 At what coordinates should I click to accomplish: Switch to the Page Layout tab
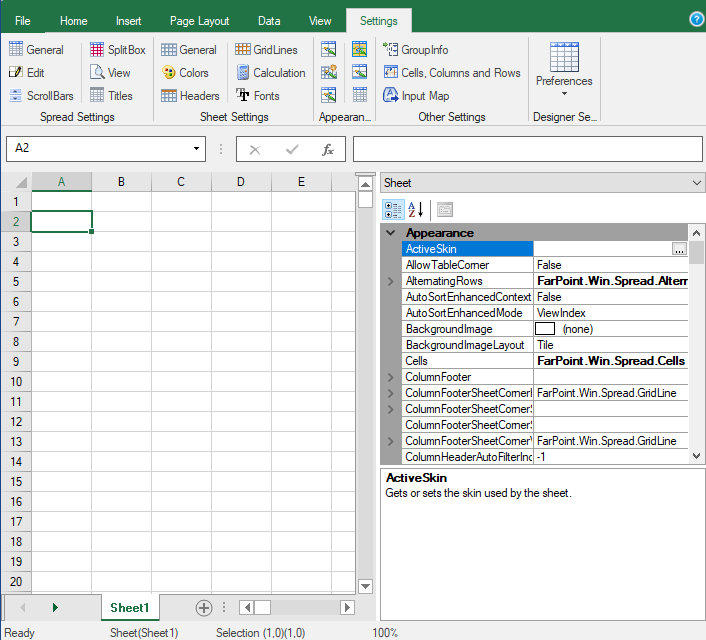(199, 21)
